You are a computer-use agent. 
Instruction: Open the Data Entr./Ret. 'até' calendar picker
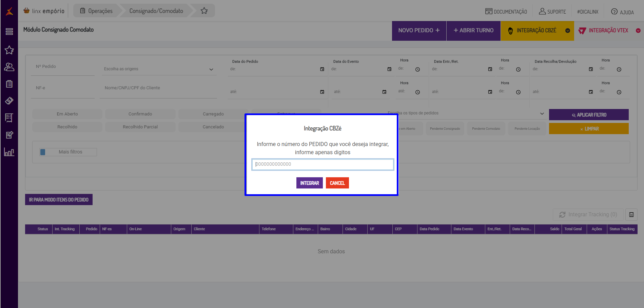point(490,92)
